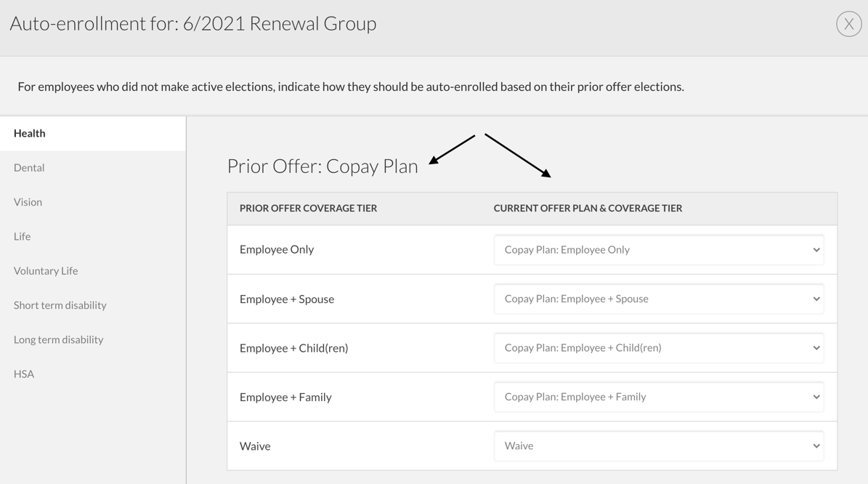Switch to Long term disability tab

point(93,339)
